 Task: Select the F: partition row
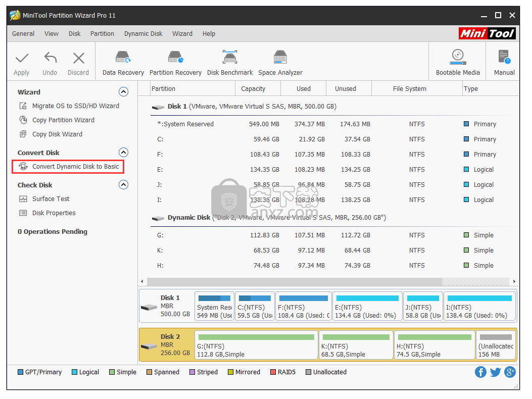click(334, 155)
